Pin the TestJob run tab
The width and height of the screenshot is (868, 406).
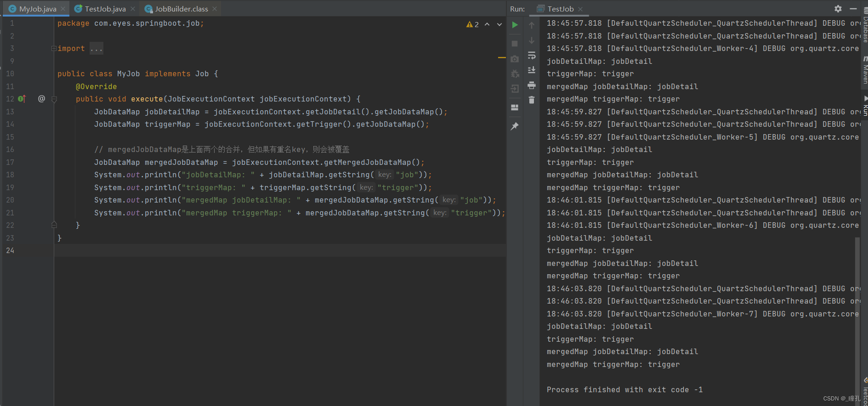coord(515,126)
